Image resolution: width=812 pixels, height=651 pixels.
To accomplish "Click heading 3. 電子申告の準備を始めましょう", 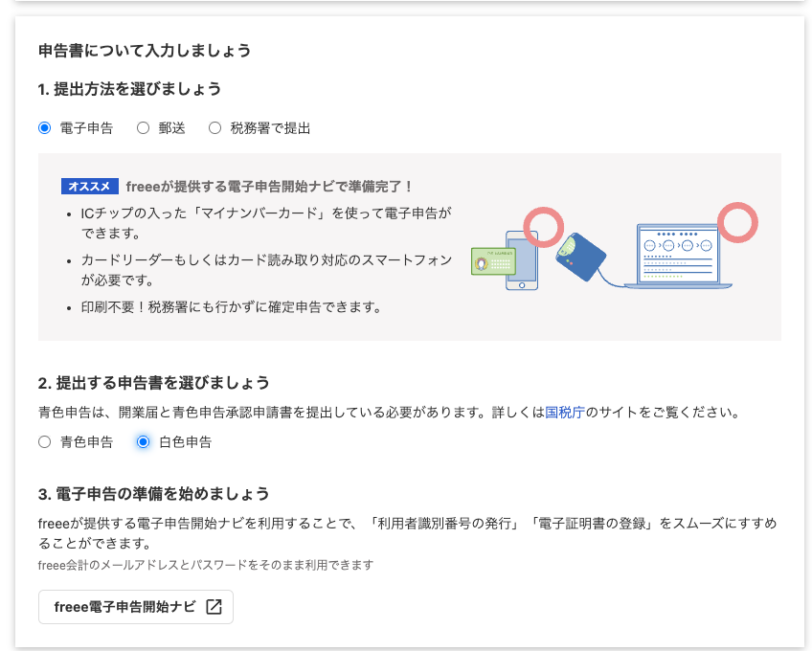I will (154, 494).
